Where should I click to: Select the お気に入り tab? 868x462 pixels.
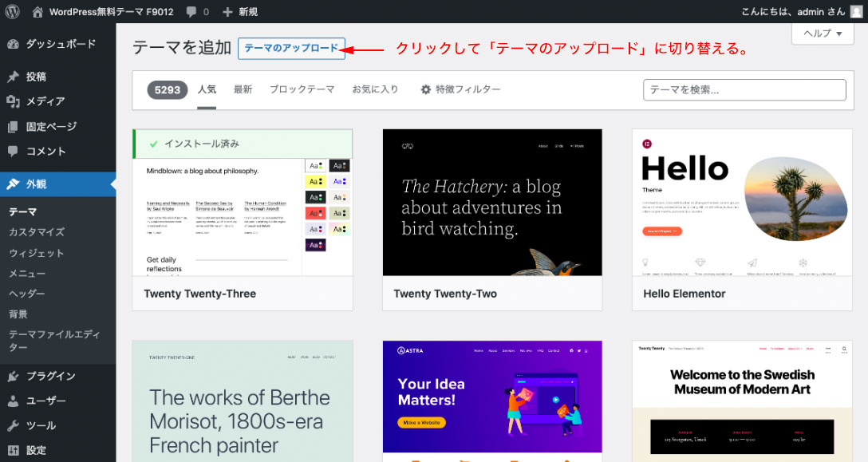pyautogui.click(x=375, y=89)
